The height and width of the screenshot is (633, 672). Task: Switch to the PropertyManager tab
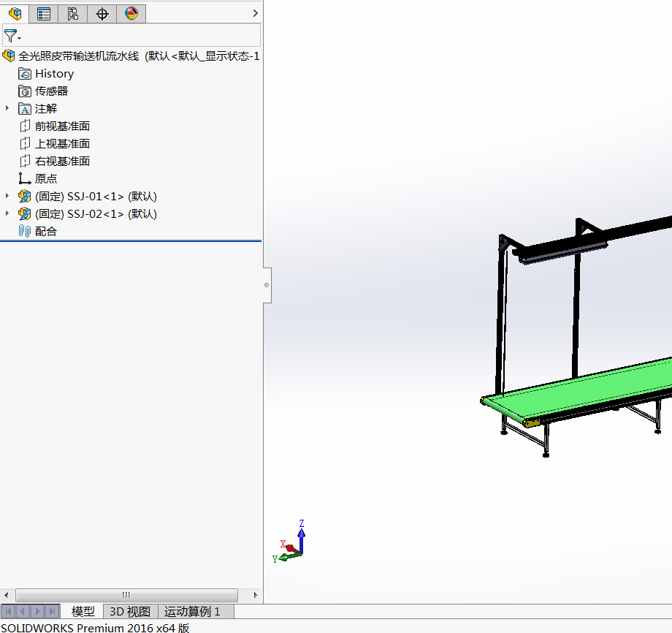click(x=44, y=14)
